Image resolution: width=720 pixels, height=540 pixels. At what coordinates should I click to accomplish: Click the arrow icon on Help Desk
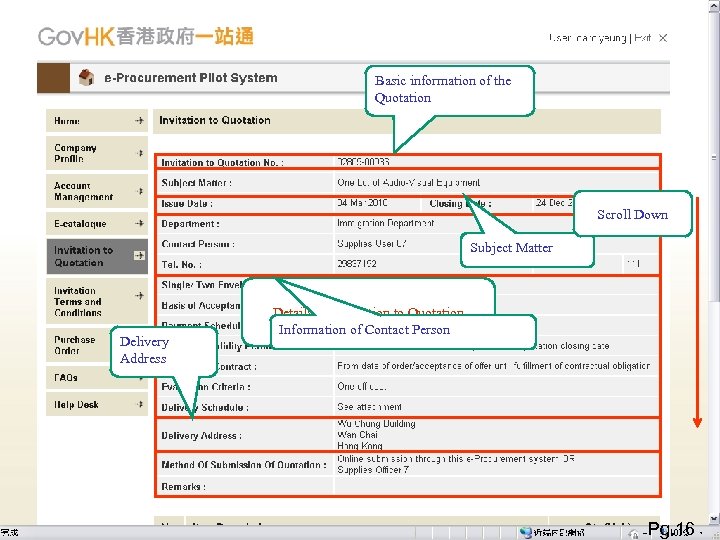pos(140,404)
